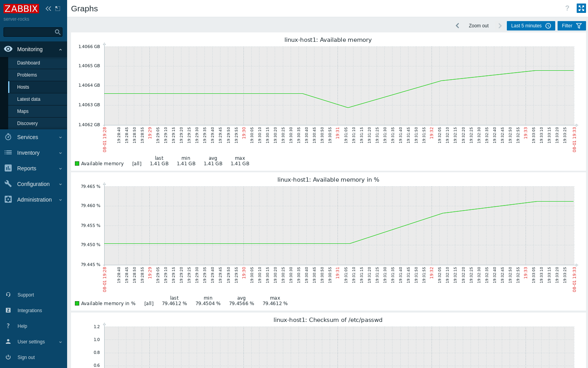This screenshot has height=368, width=588.
Task: Open the Support link
Action: [26, 295]
